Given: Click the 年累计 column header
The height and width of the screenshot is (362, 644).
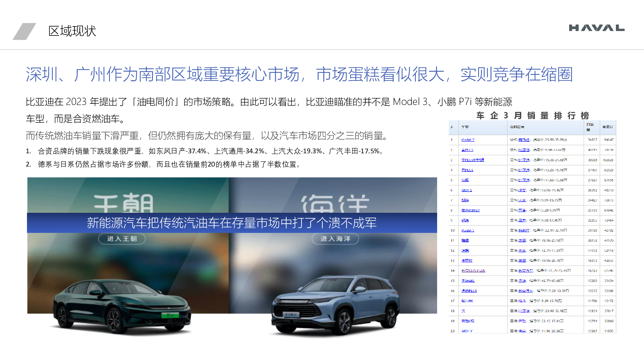Looking at the screenshot, I should pyautogui.click(x=607, y=127).
